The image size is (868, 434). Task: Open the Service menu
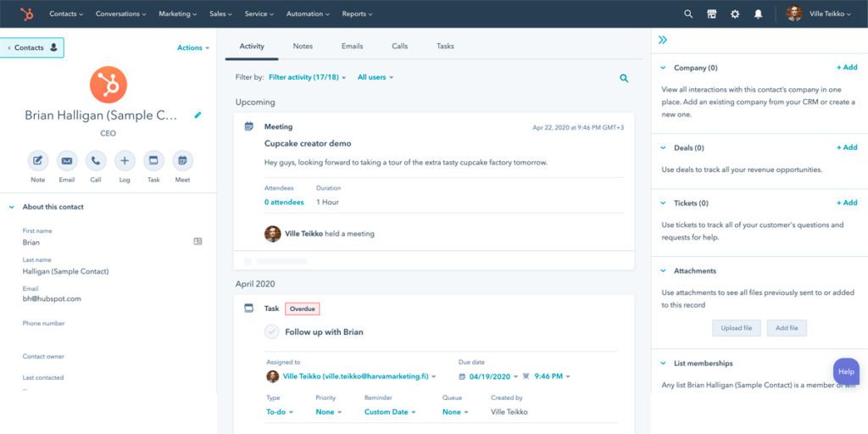[259, 14]
